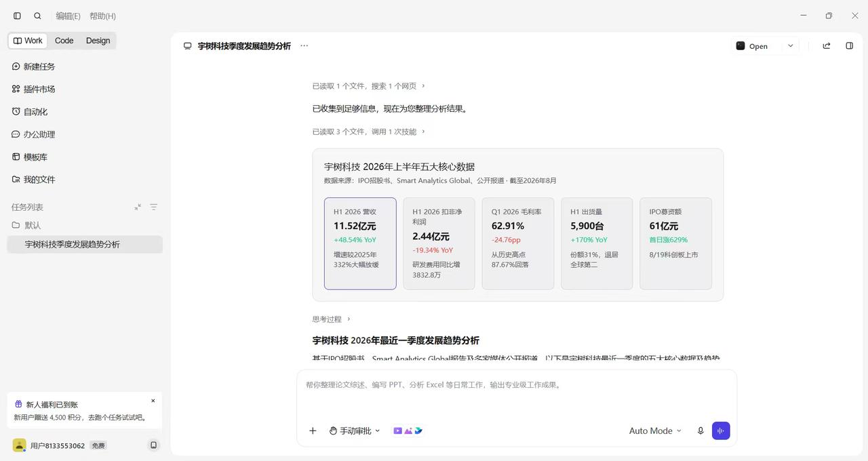Click the gift icon in the 新人福利 notice

click(x=18, y=404)
